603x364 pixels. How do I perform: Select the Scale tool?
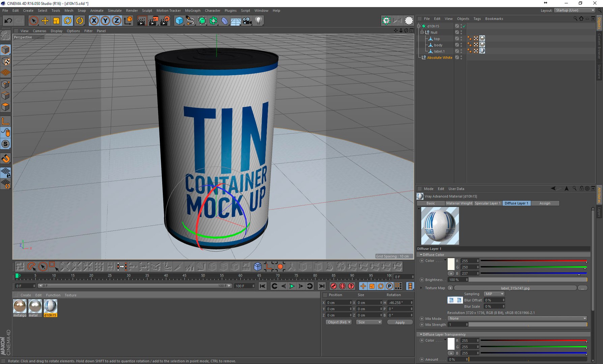point(56,21)
